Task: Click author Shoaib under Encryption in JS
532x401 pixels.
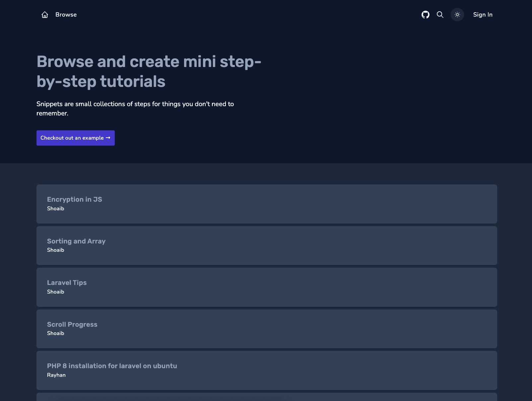Action: click(x=55, y=209)
